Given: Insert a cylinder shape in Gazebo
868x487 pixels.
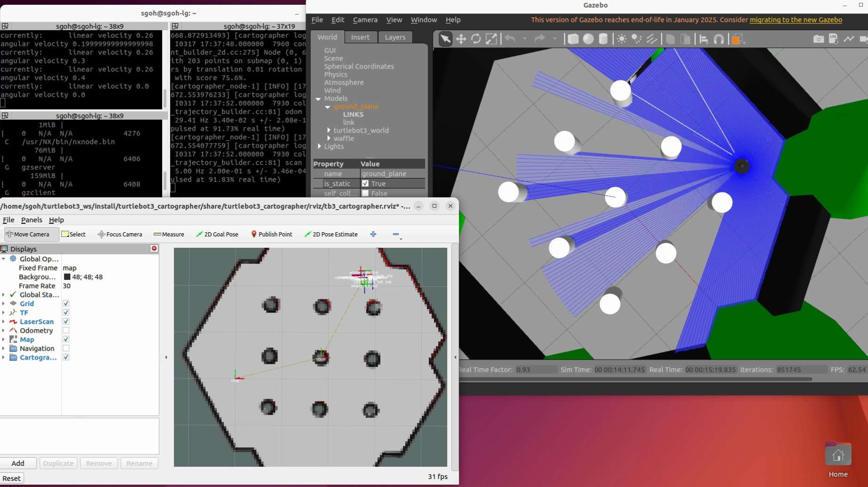Looking at the screenshot, I should [603, 39].
